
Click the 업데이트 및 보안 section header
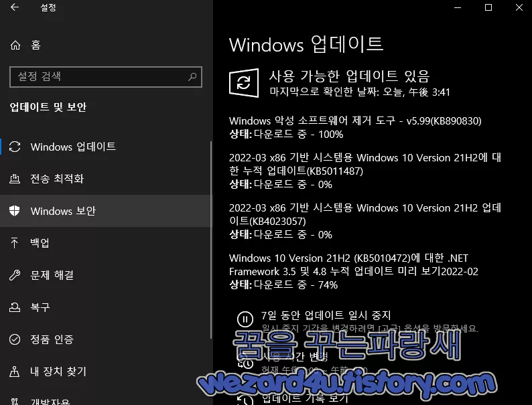[x=48, y=107]
